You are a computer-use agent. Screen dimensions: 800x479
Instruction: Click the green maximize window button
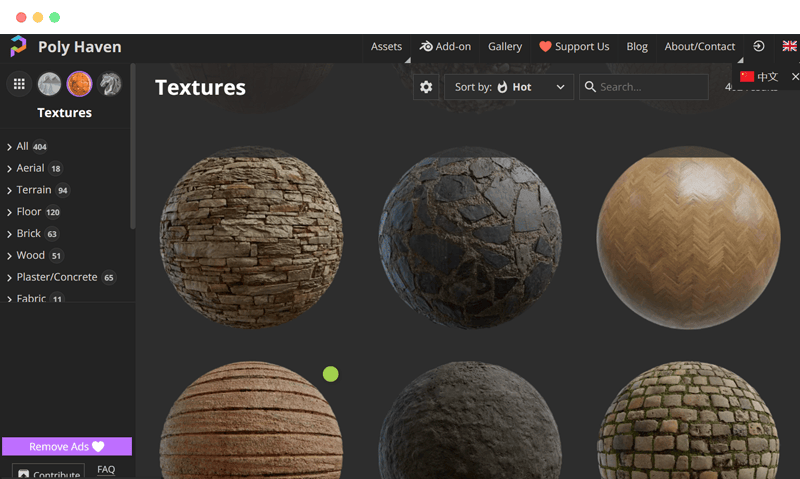pyautogui.click(x=55, y=17)
